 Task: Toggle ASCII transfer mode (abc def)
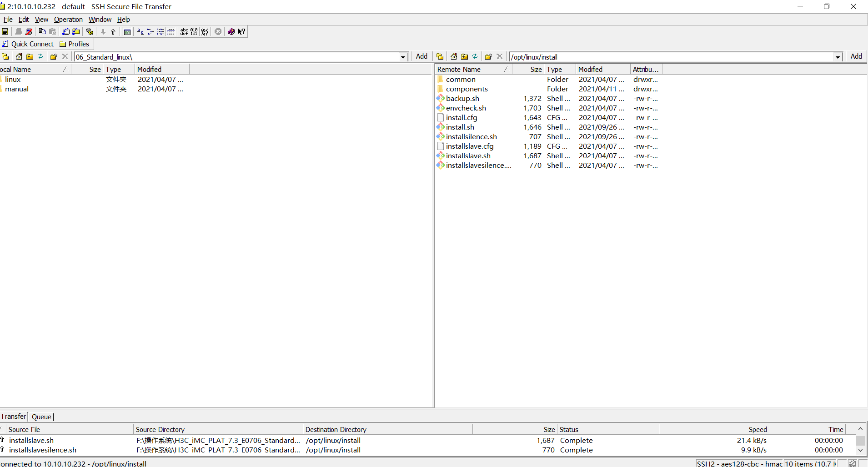point(184,31)
